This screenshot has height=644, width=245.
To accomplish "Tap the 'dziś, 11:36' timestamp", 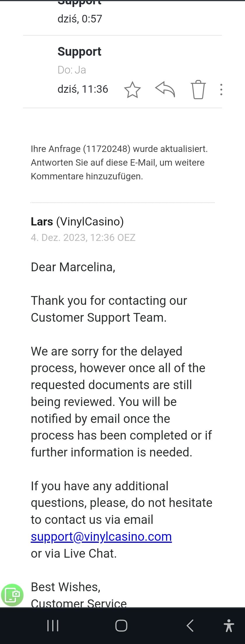I will point(83,89).
